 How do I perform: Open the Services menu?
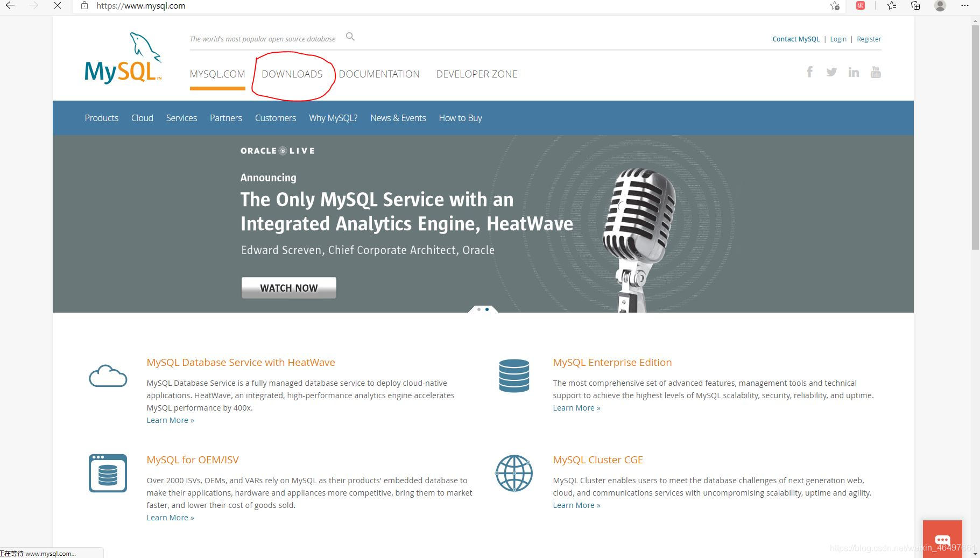point(181,118)
